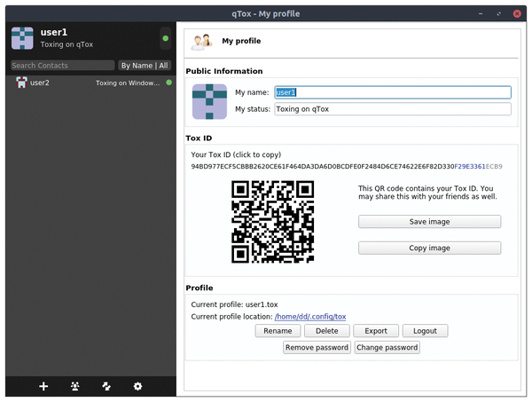Copy the Tox ID string by clicking it
The image size is (532, 402).
(x=347, y=166)
